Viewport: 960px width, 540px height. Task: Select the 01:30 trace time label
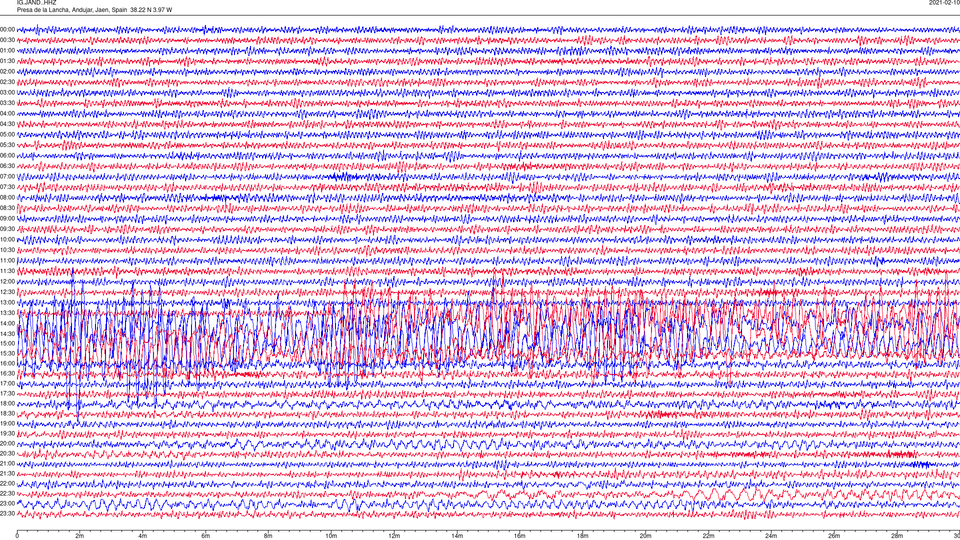click(x=7, y=61)
